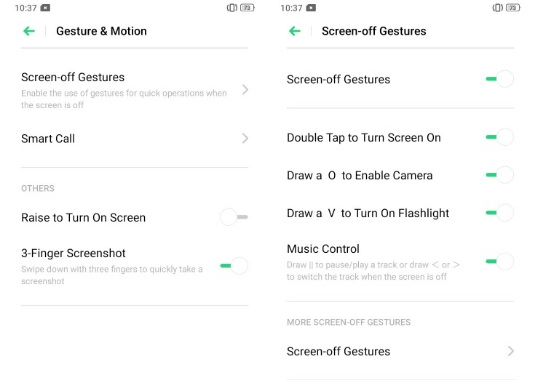Tap the notification icon beside right clock

[311, 8]
